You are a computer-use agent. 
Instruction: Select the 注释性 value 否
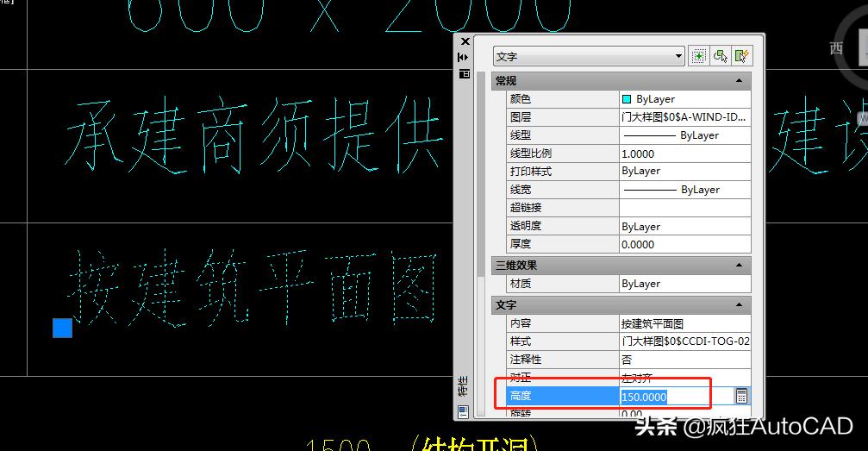(x=684, y=360)
